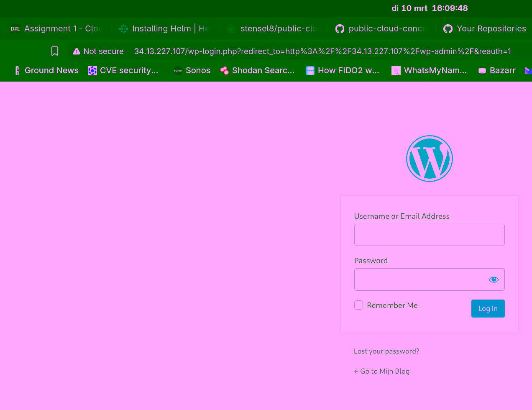The height and width of the screenshot is (410, 532).
Task: Open the CVE security bookmark
Action: (x=123, y=70)
